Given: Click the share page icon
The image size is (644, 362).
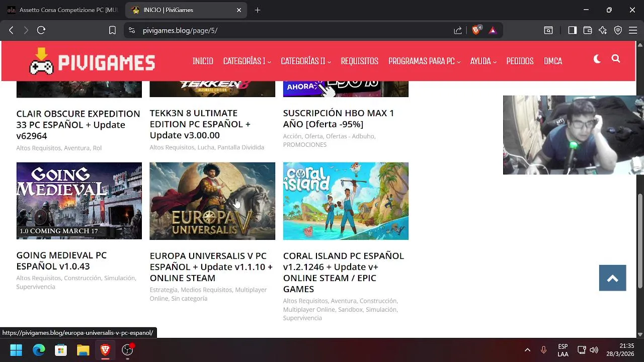Looking at the screenshot, I should pyautogui.click(x=458, y=30).
